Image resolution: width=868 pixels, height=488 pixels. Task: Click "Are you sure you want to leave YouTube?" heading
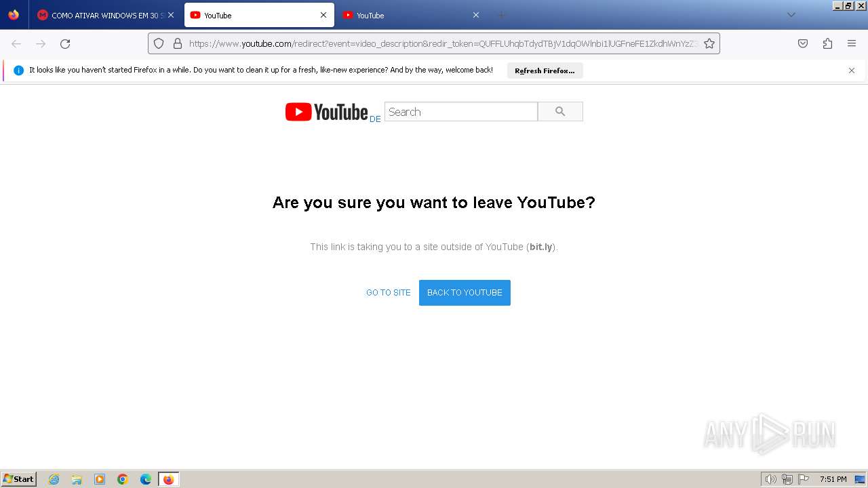(x=434, y=203)
